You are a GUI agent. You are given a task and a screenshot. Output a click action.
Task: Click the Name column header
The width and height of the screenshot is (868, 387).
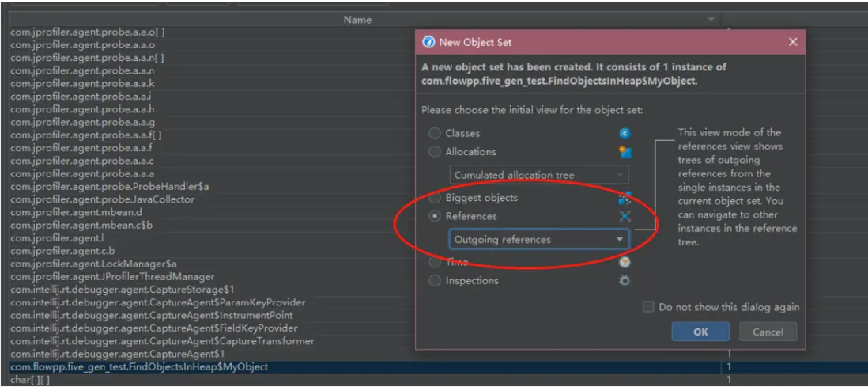coord(357,20)
